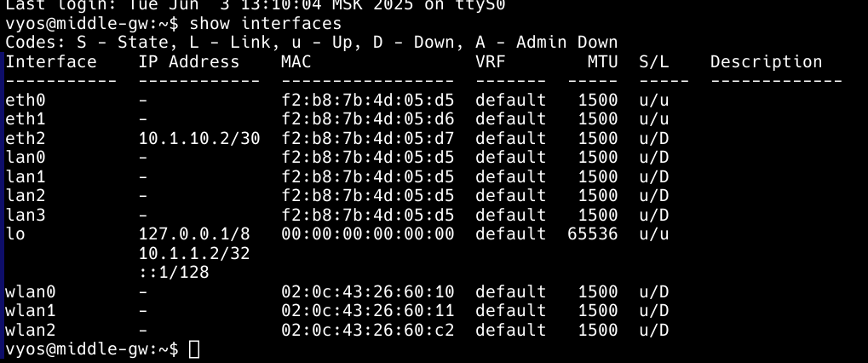Click the 10.1.1.2/32 address line
The height and width of the screenshot is (363, 868).
[194, 253]
